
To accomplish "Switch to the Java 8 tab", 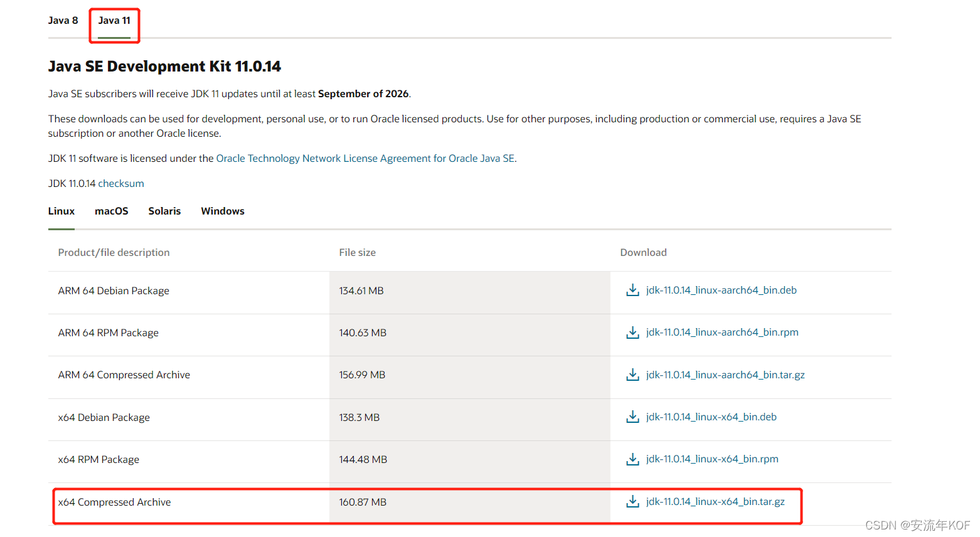I will (x=63, y=21).
